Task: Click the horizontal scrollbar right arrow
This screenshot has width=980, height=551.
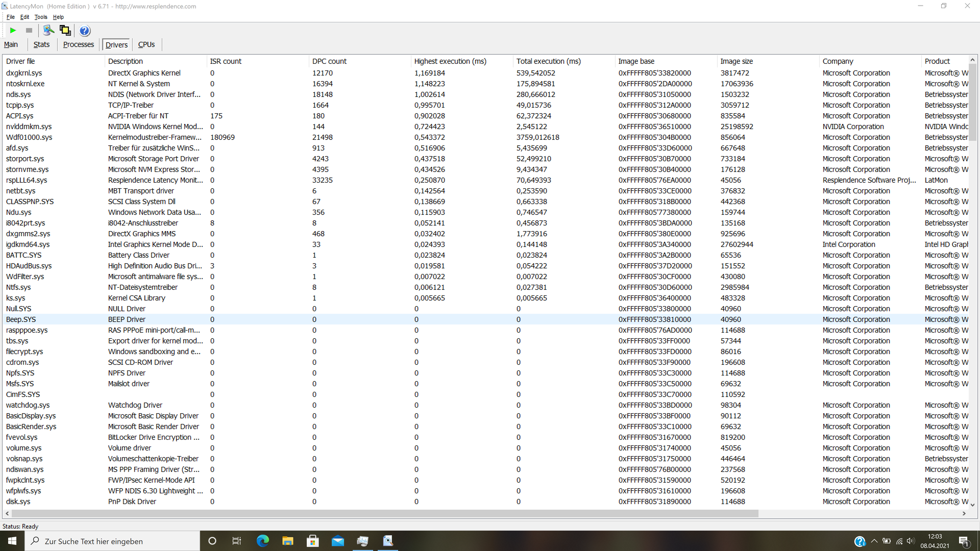Action: pyautogui.click(x=964, y=514)
